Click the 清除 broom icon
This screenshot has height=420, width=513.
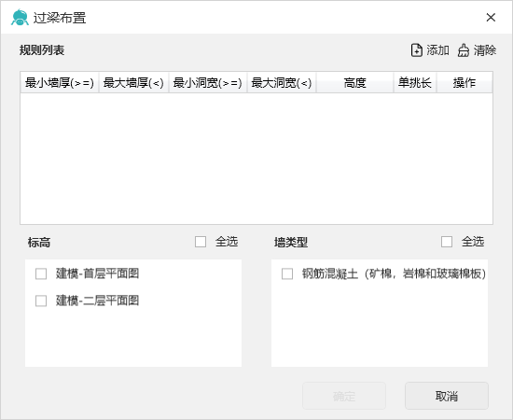[x=464, y=50]
